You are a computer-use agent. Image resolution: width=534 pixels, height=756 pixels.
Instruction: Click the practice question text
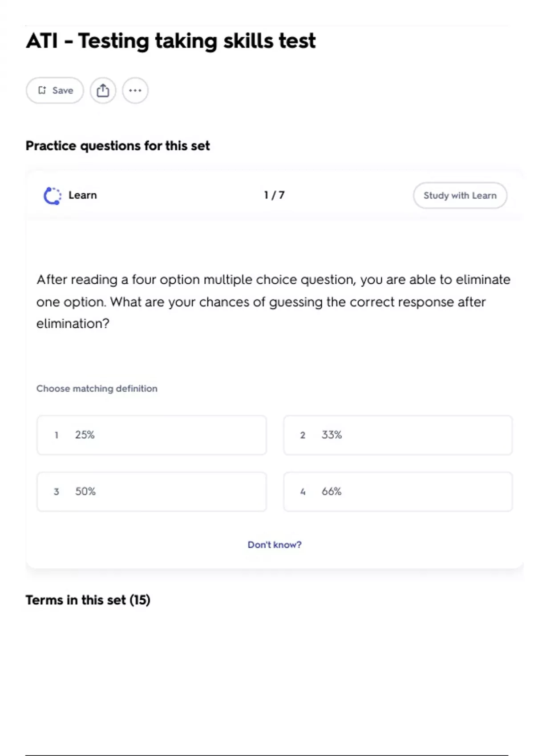coord(273,302)
